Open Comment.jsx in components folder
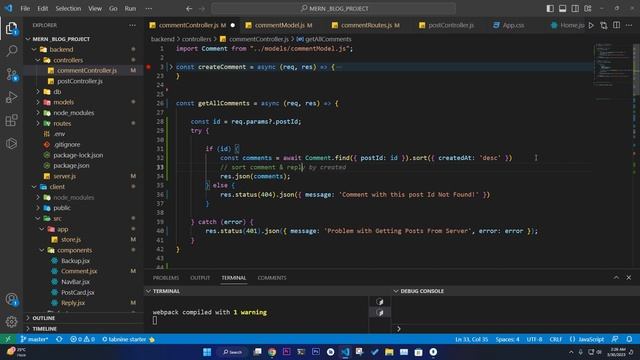 click(x=79, y=271)
